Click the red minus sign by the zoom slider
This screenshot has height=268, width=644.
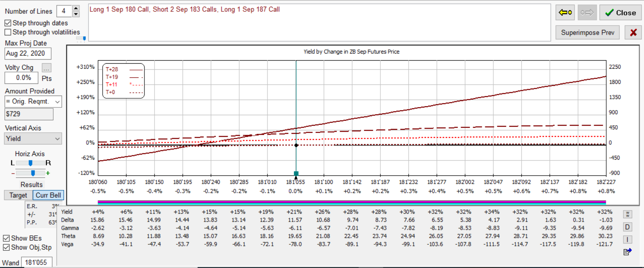click(13, 173)
